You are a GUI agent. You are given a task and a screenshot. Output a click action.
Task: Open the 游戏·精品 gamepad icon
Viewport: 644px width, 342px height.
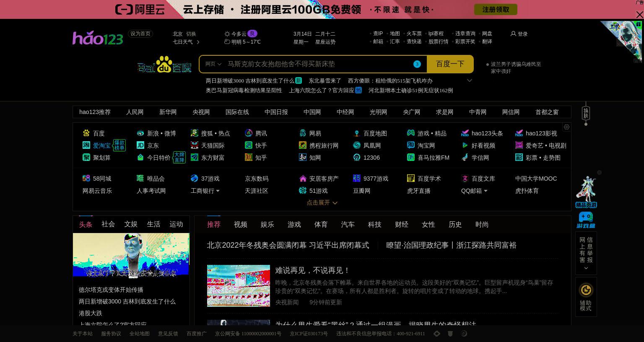(411, 133)
